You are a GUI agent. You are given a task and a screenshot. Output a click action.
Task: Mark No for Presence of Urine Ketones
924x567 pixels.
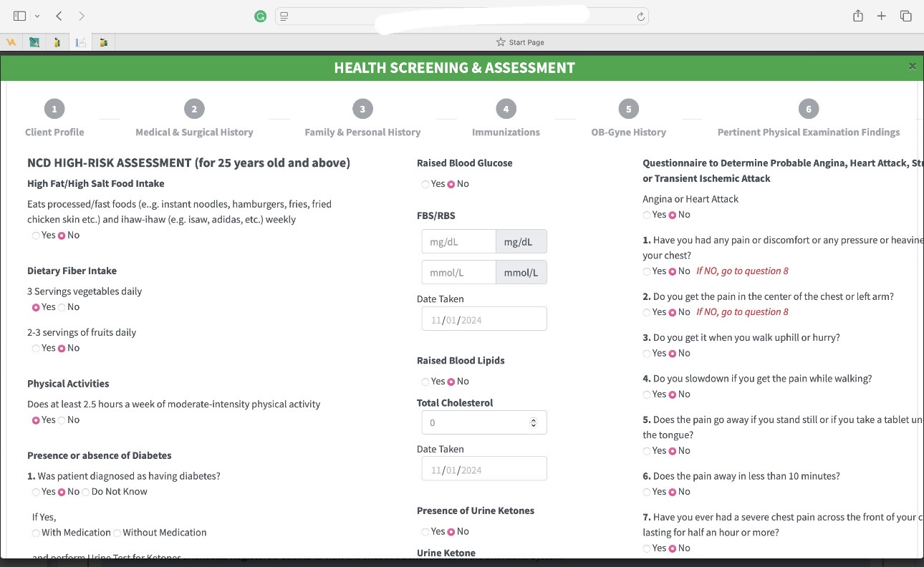pos(451,532)
